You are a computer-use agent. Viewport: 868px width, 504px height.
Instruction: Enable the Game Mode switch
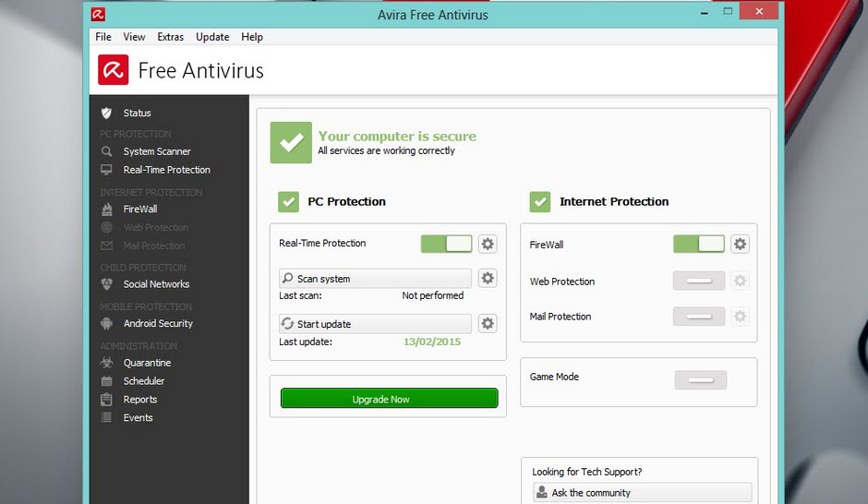(x=700, y=380)
